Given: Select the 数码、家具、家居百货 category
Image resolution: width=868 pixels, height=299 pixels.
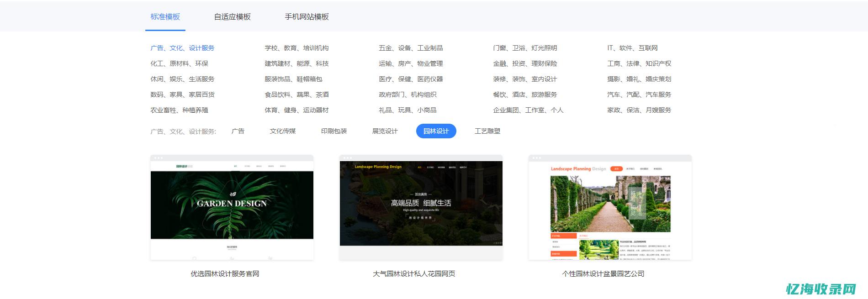Looking at the screenshot, I should 182,94.
